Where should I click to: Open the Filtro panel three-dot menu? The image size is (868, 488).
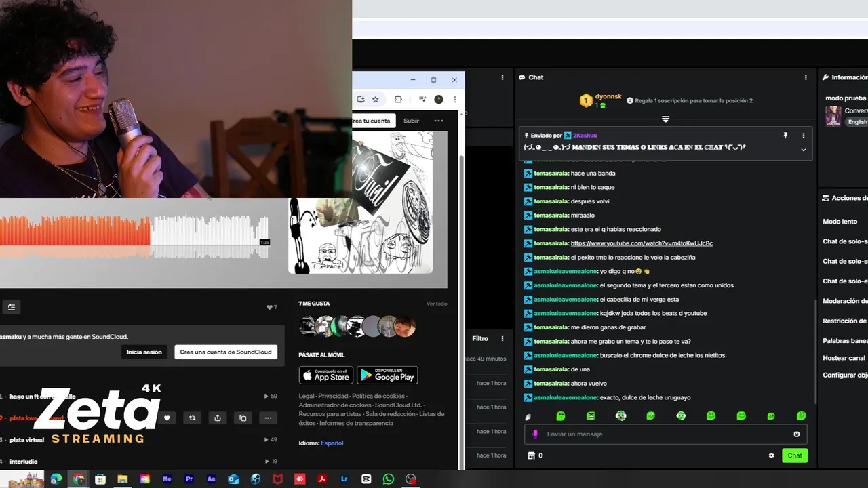pos(502,338)
